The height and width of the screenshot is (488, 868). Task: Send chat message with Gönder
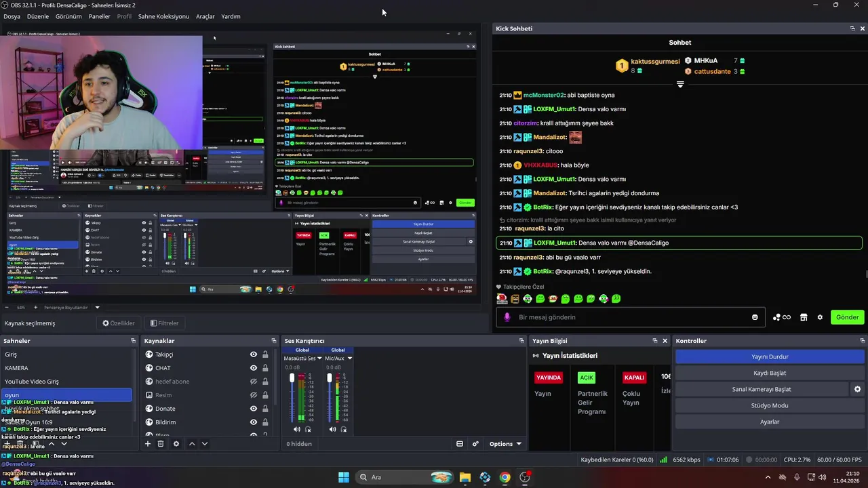click(x=847, y=317)
